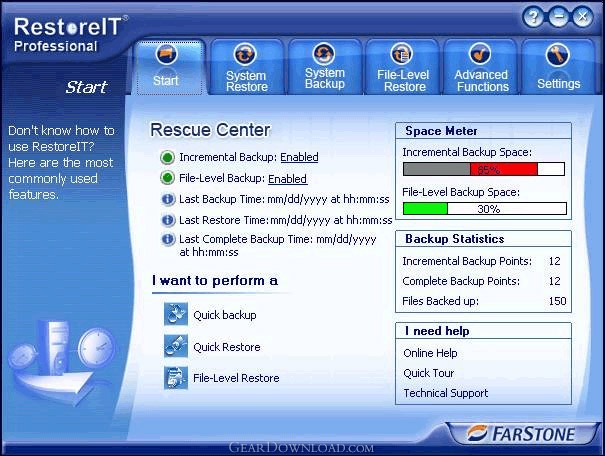Click the RestoreIT Professional logo
The width and height of the screenshot is (605, 456).
coord(69,34)
